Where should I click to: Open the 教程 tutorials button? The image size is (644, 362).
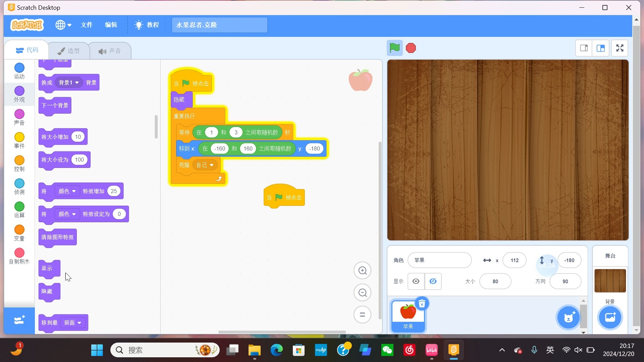click(x=147, y=25)
